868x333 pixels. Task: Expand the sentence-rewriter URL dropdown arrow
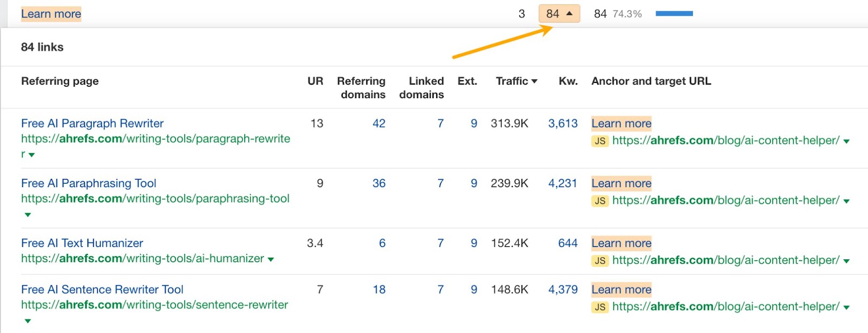point(28,321)
